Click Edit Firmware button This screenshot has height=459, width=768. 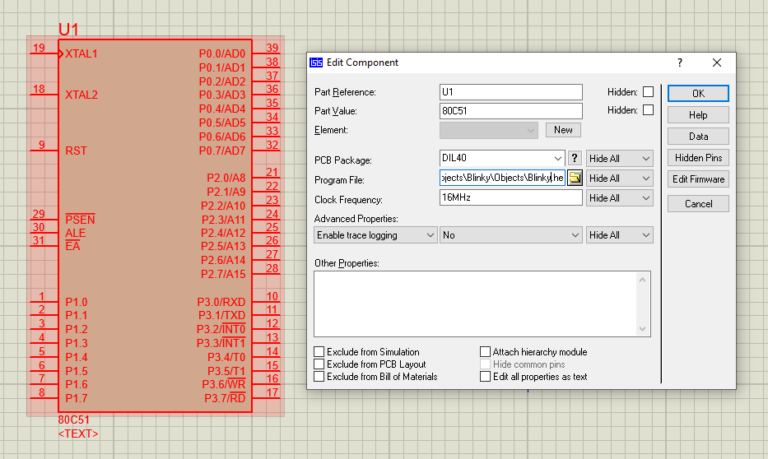[x=698, y=179]
